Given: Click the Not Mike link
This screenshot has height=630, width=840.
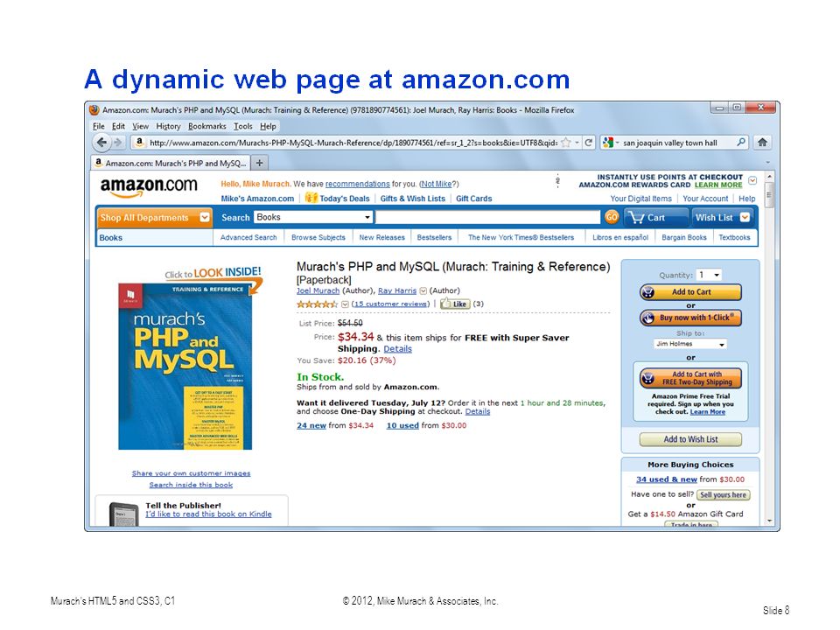Looking at the screenshot, I should pos(436,184).
